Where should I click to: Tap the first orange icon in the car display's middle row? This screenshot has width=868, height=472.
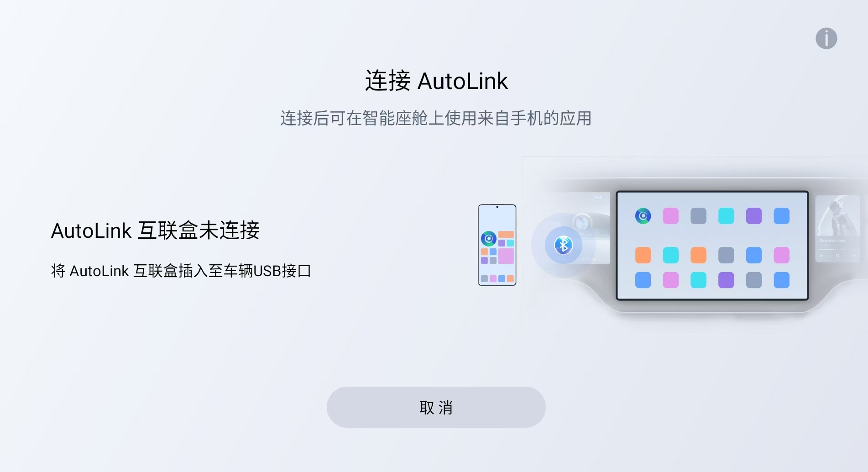click(x=643, y=255)
